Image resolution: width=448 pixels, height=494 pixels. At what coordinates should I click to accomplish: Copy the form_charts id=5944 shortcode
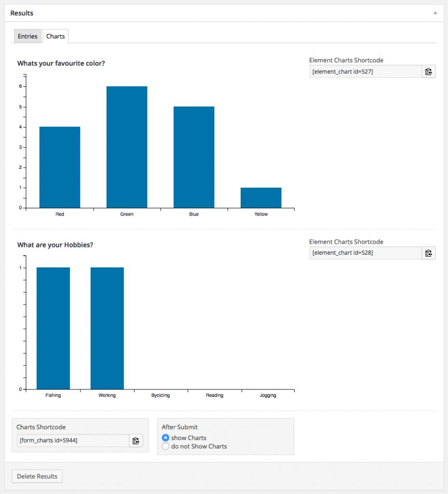(x=136, y=440)
